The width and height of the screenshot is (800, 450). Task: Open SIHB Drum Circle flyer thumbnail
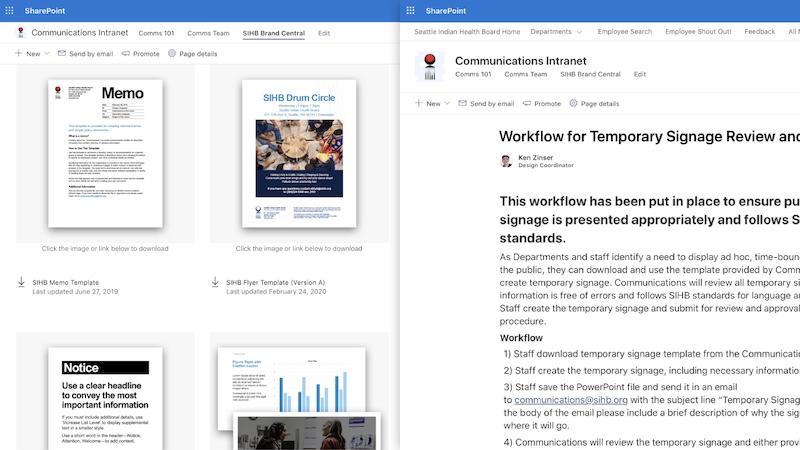pyautogui.click(x=299, y=154)
